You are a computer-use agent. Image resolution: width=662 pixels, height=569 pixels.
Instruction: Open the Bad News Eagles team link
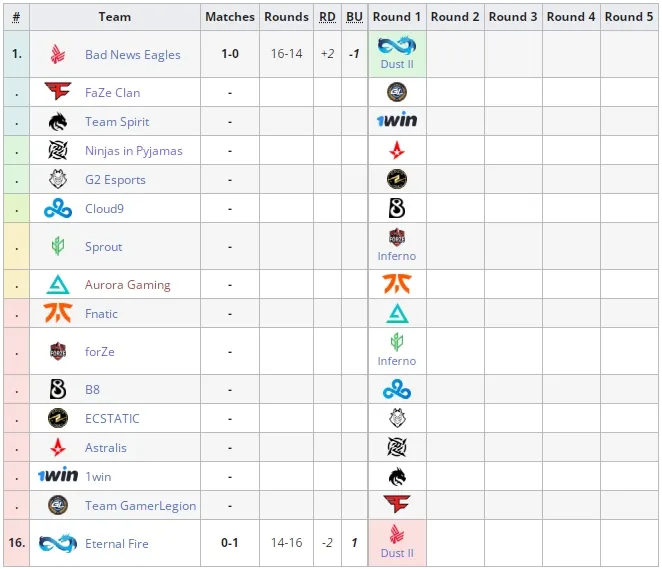tap(133, 54)
